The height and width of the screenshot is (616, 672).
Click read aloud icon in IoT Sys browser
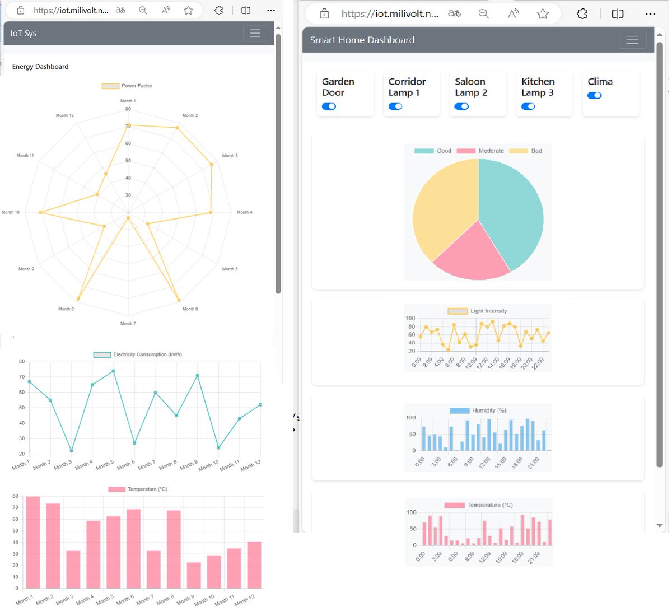pos(166,10)
